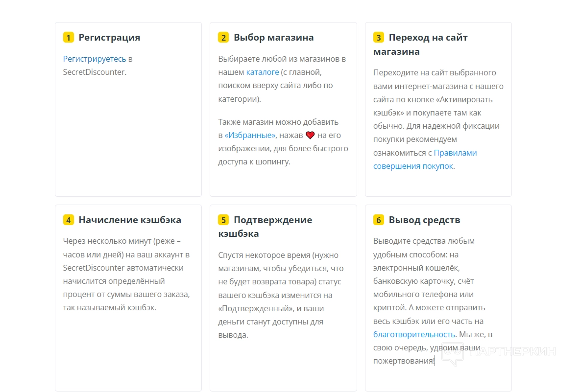Follow the «каталоге» link
Image resolution: width=581 pixels, height=392 pixels.
tap(262, 72)
